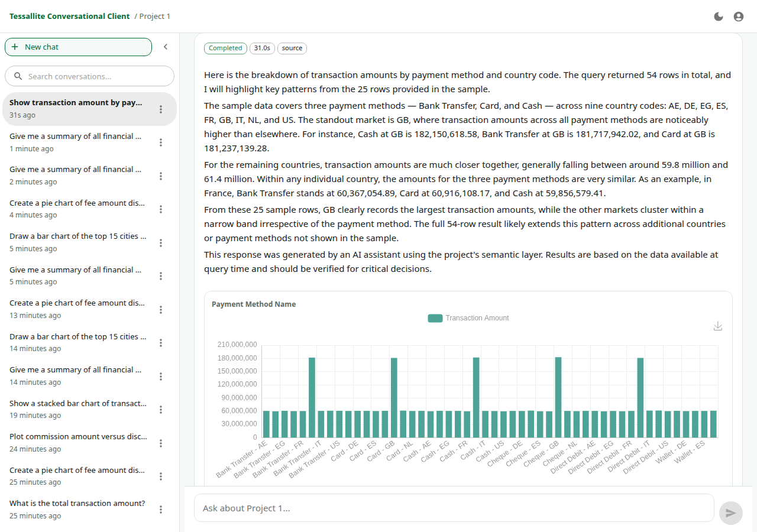Open options for pie chart chat 25 minutes ago

[x=161, y=476]
